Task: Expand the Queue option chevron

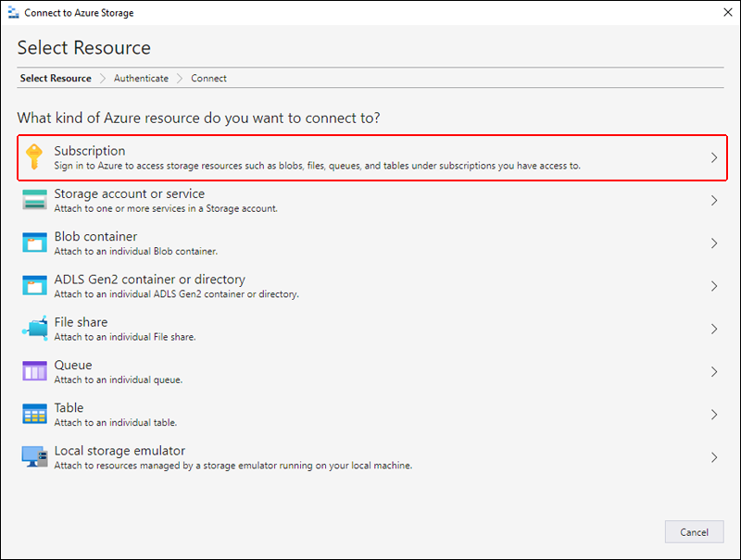Action: pos(714,372)
